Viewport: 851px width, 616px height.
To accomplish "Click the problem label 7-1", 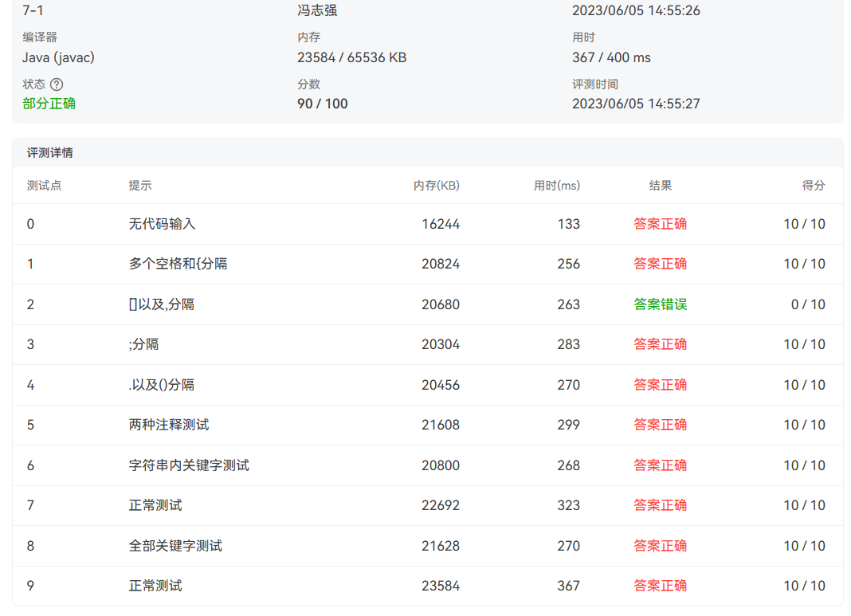I will pyautogui.click(x=33, y=10).
